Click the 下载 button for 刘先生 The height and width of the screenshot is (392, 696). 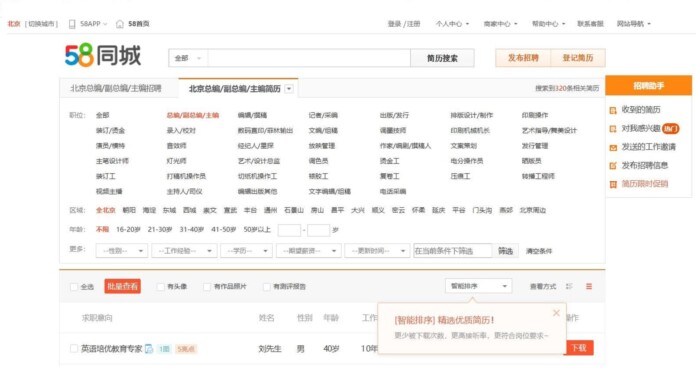click(x=579, y=348)
